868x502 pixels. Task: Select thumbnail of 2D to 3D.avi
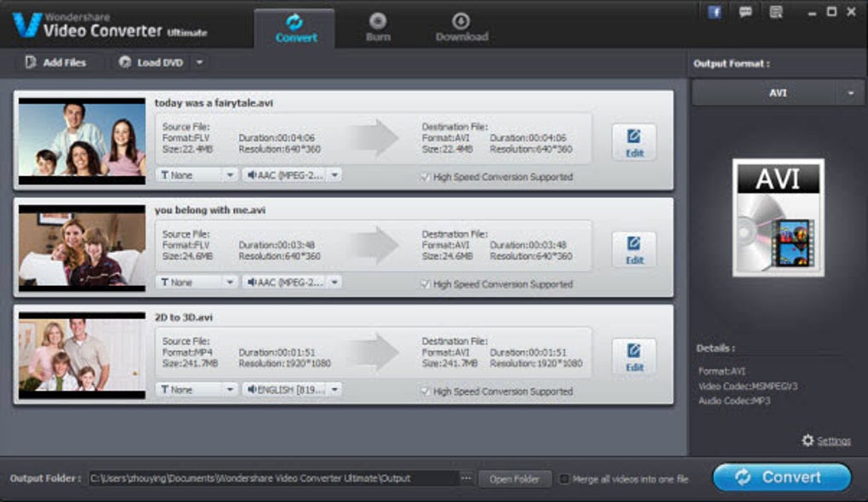point(82,356)
